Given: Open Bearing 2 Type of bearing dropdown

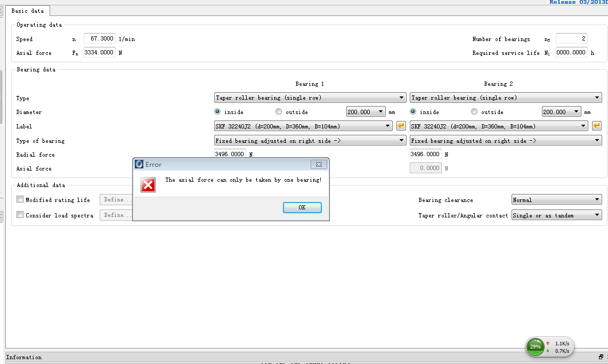Looking at the screenshot, I should (506, 140).
